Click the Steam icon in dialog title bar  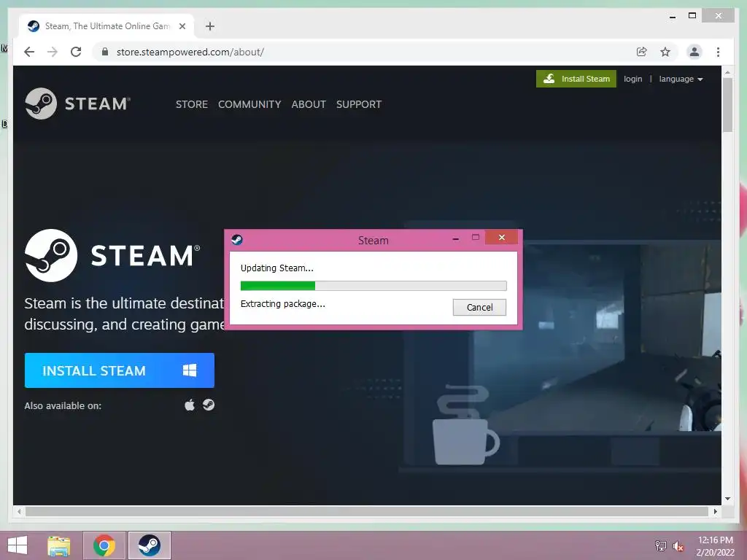click(x=237, y=239)
